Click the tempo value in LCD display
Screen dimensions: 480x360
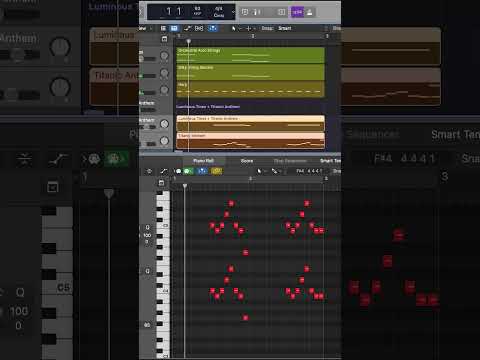[197, 11]
